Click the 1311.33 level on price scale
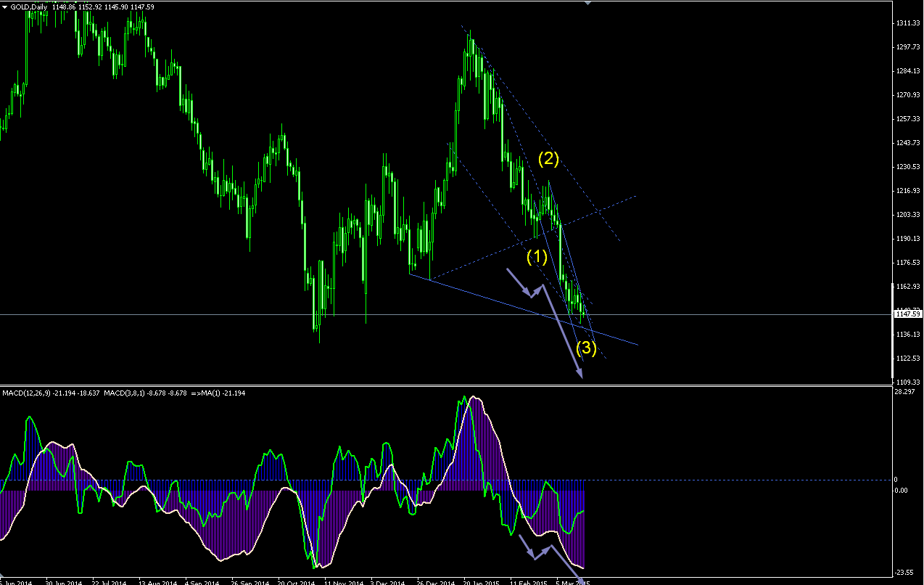The image size is (924, 585). (908, 23)
